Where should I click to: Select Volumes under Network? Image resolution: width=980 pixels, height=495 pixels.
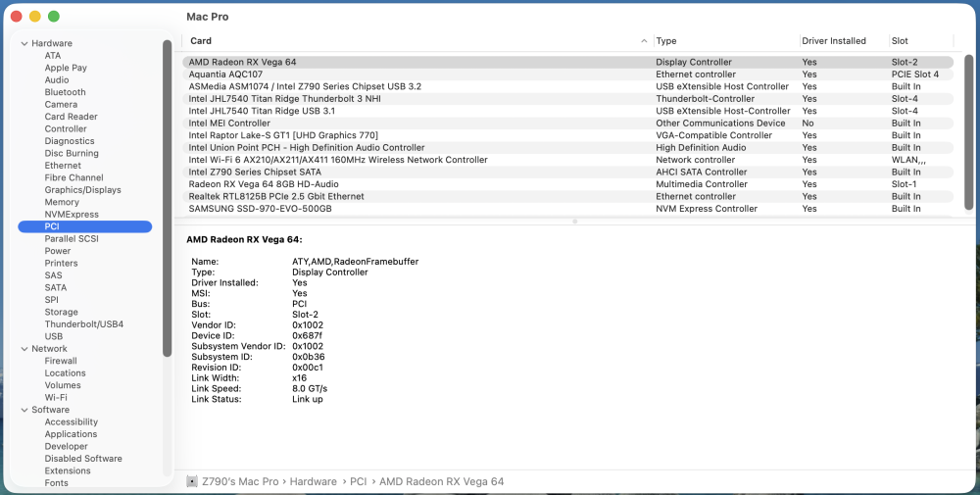click(x=63, y=385)
